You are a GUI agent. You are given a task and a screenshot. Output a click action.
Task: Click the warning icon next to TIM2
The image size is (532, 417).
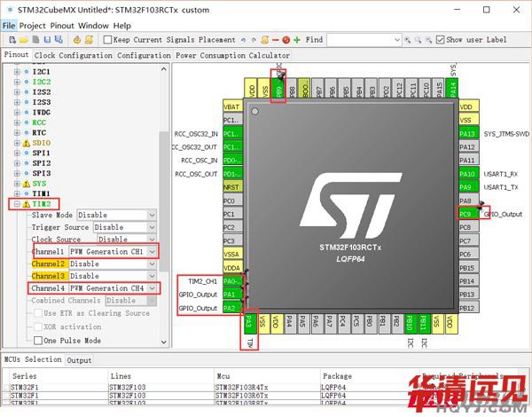pyautogui.click(x=27, y=204)
